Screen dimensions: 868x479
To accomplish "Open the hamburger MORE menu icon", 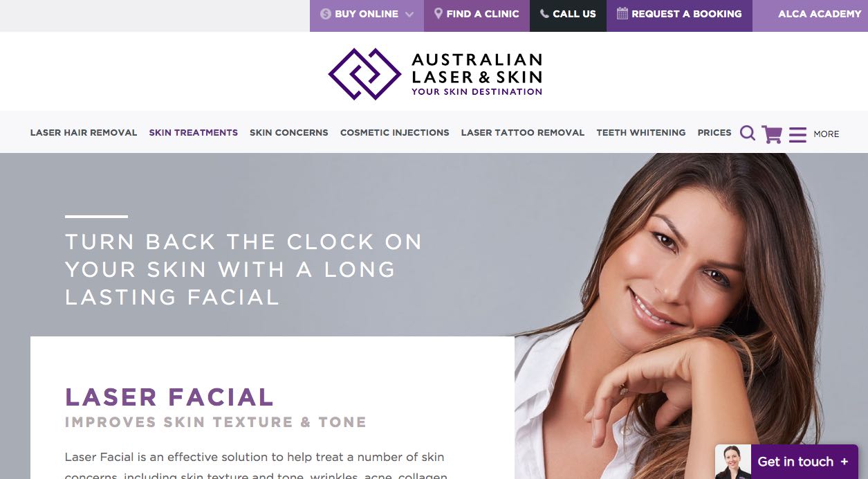I will point(797,134).
